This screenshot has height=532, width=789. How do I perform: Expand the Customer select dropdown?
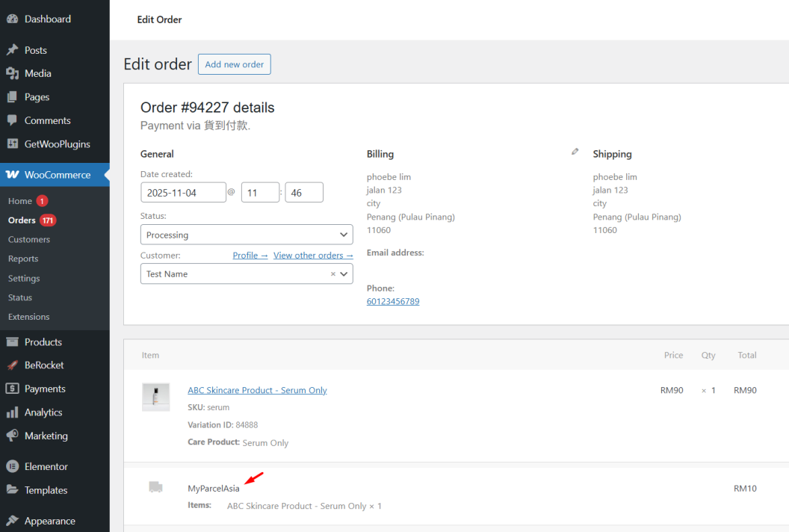point(344,274)
